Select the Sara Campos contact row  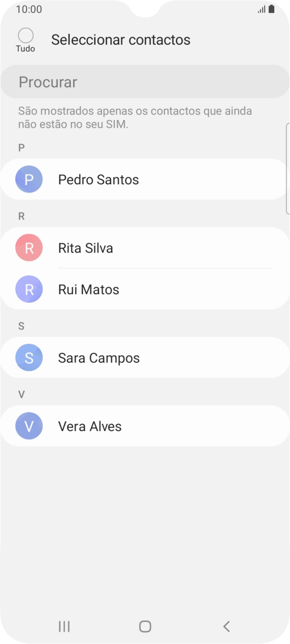coord(123,357)
